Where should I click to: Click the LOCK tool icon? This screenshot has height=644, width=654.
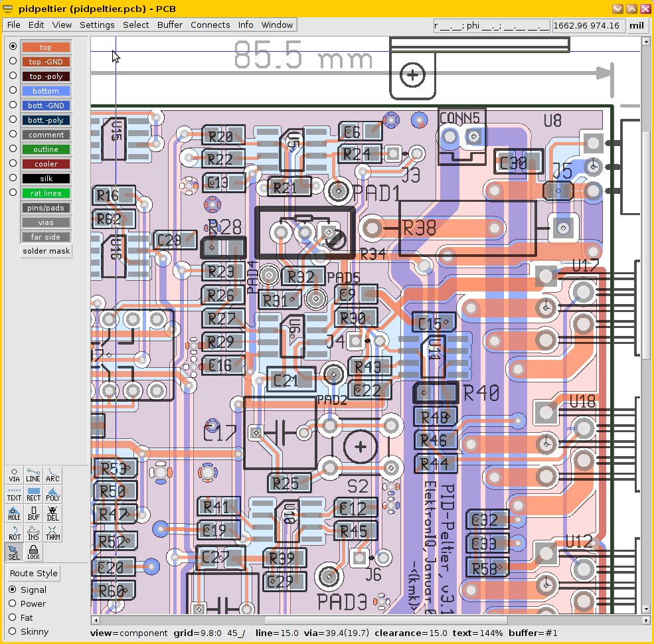coord(33,552)
